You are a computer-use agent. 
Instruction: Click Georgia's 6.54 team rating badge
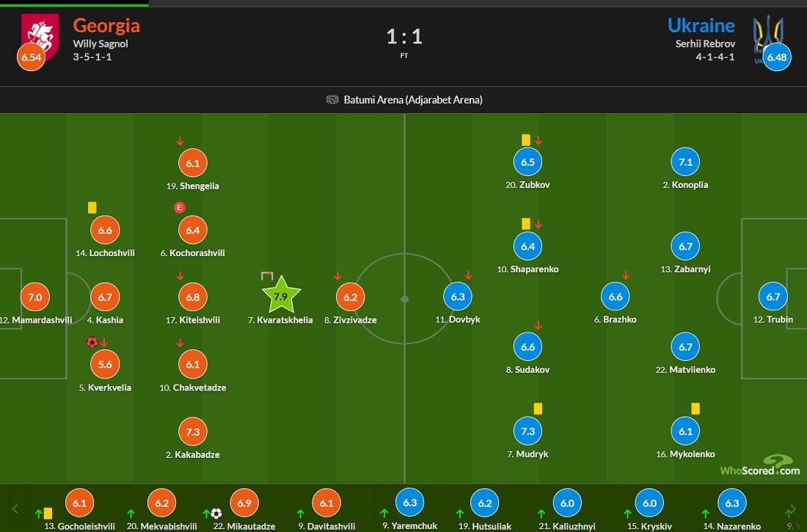(x=31, y=57)
